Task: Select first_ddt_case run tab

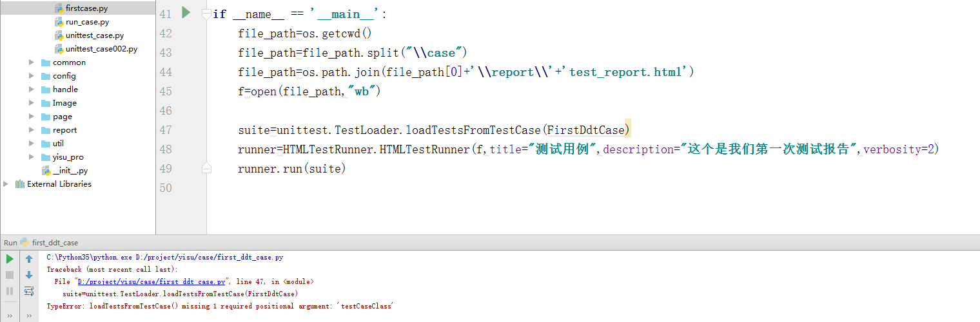Action: [x=55, y=243]
